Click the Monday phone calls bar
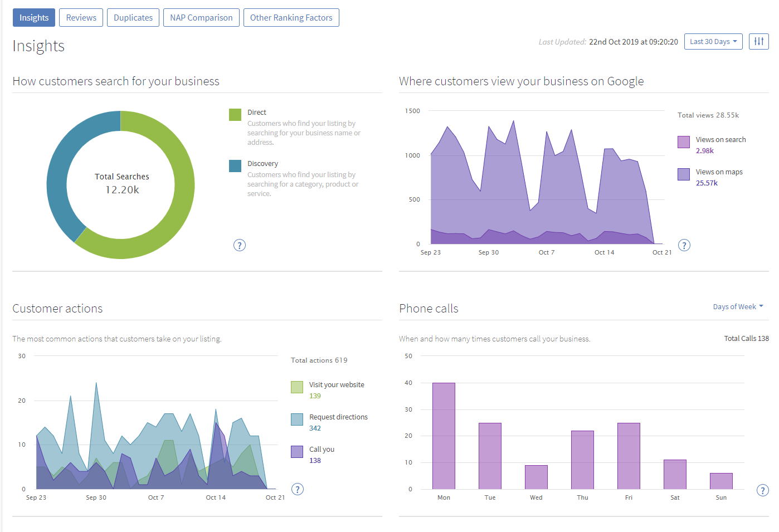The height and width of the screenshot is (532, 779). click(x=444, y=436)
